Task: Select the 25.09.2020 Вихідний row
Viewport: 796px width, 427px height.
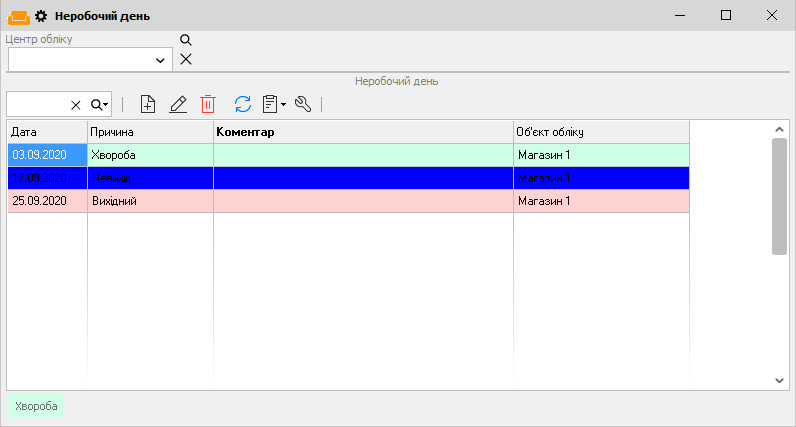Action: [300, 201]
